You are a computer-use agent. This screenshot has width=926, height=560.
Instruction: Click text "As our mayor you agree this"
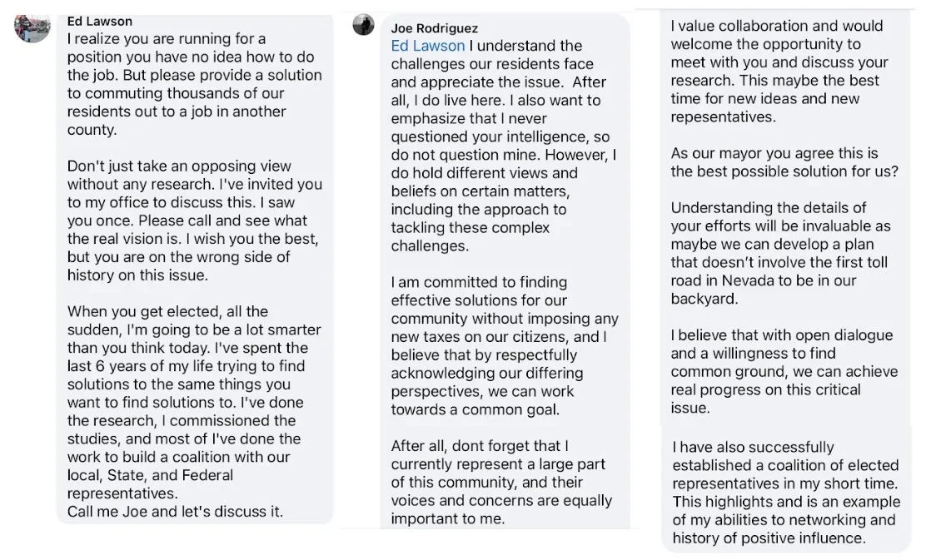(774, 153)
